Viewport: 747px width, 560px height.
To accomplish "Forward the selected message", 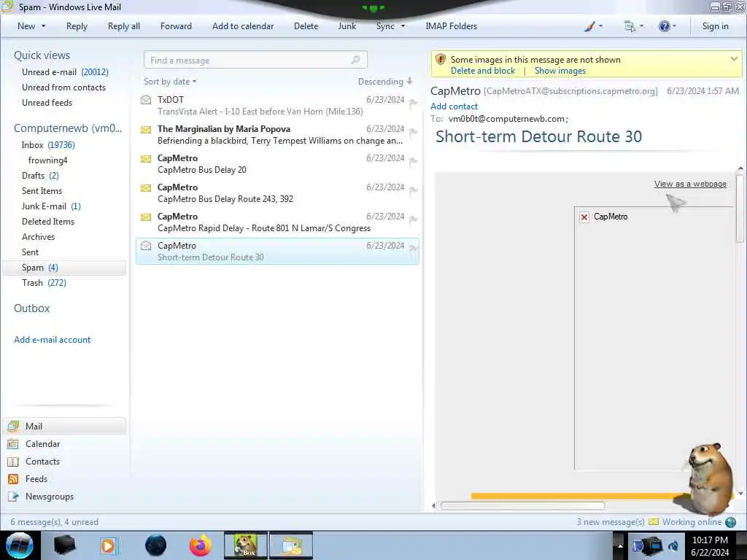I will [x=176, y=26].
